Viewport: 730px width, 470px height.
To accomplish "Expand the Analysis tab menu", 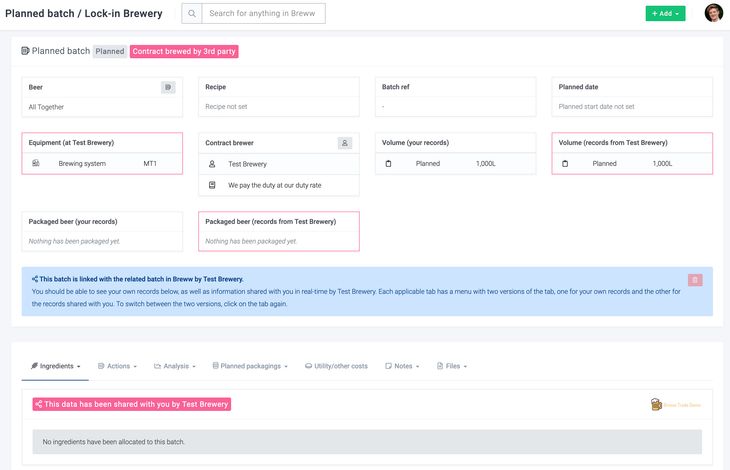I will [175, 366].
